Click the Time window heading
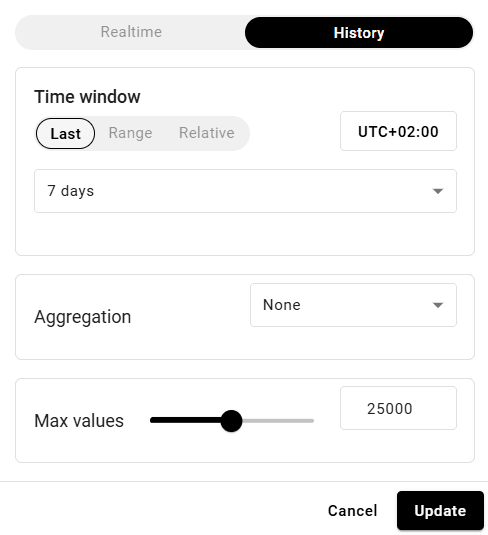Screen dimensions: 488x535 pos(87,97)
